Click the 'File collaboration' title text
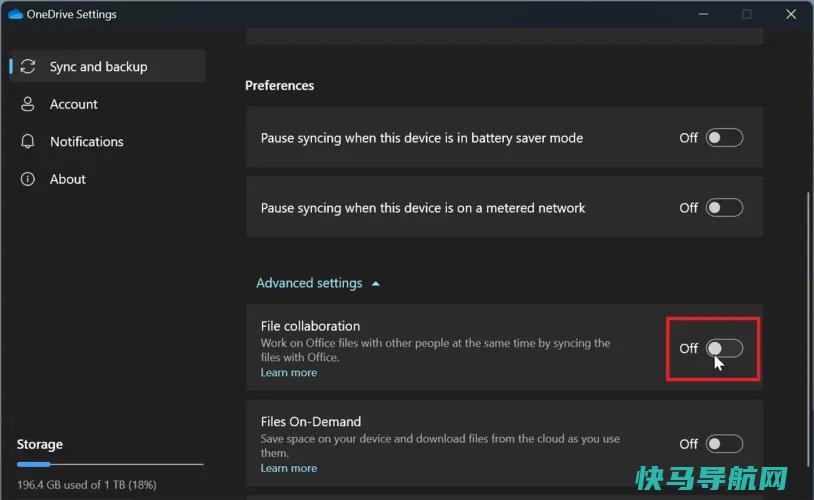The width and height of the screenshot is (814, 500). (x=310, y=326)
